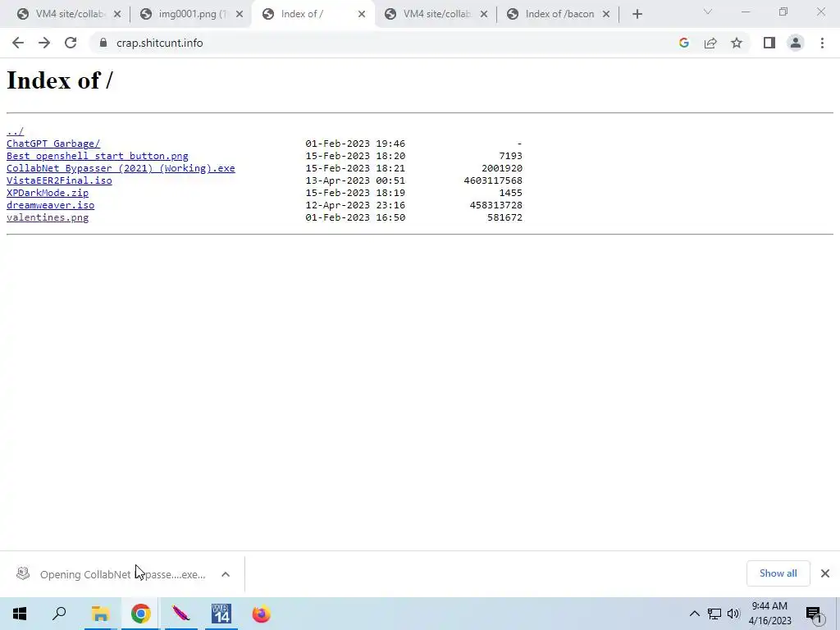The height and width of the screenshot is (630, 840).
Task: Close the downloads bar
Action: [825, 573]
